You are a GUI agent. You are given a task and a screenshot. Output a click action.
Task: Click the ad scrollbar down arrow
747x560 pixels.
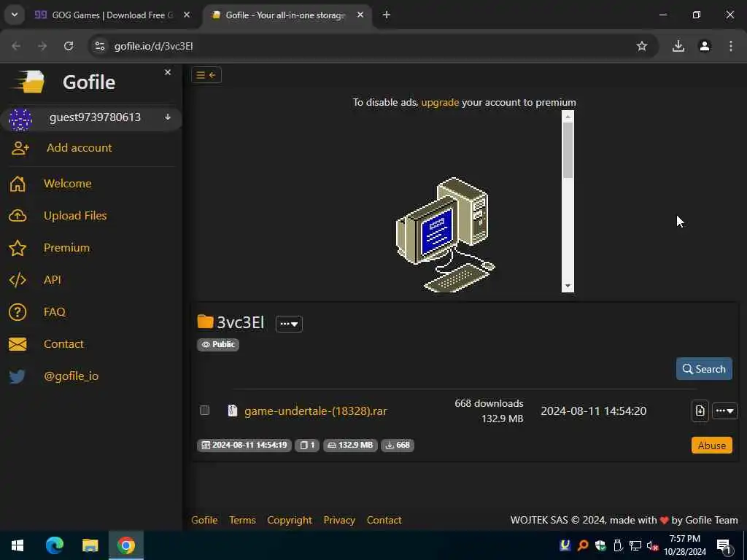(568, 286)
